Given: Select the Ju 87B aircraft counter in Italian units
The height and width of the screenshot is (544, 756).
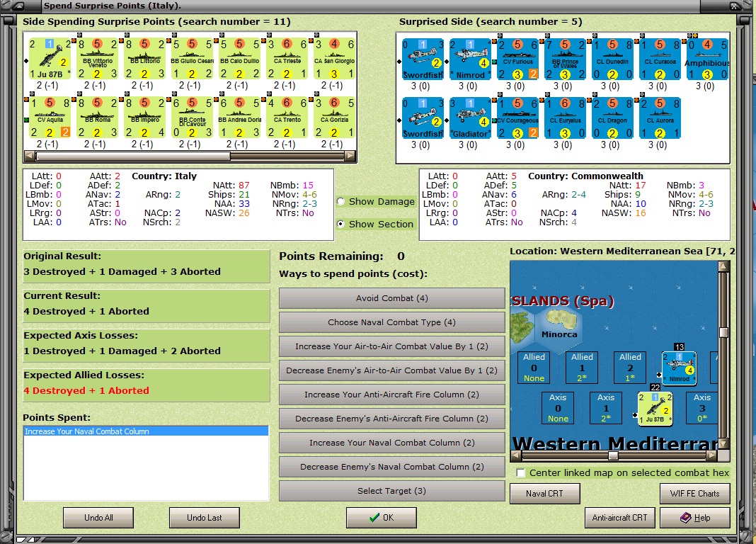Looking at the screenshot, I should pos(50,59).
